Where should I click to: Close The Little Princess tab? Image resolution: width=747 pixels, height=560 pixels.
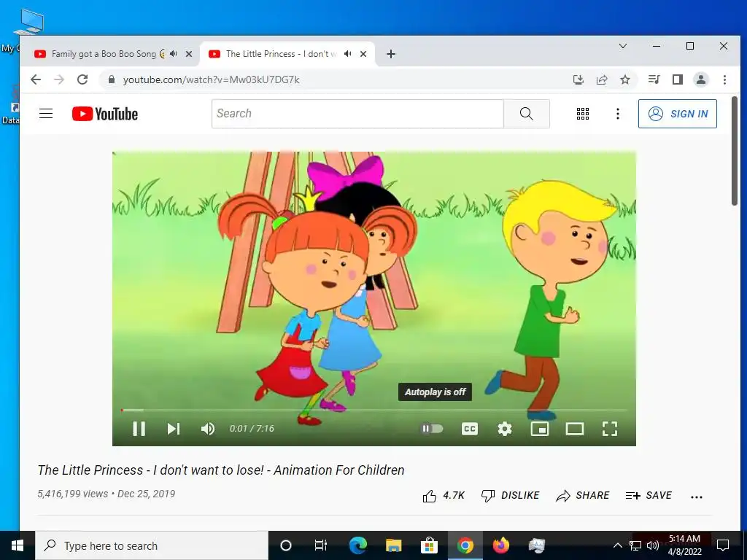coord(363,54)
